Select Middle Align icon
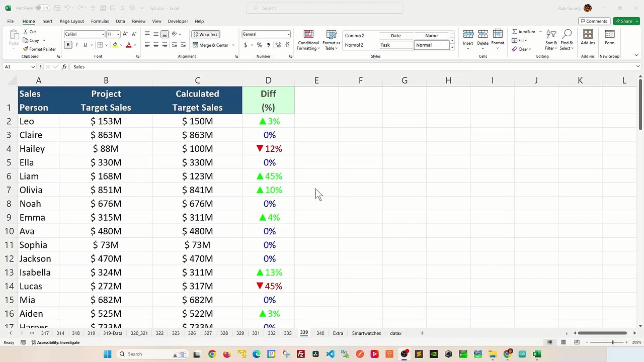Viewport: 644px width, 362px height. click(156, 34)
